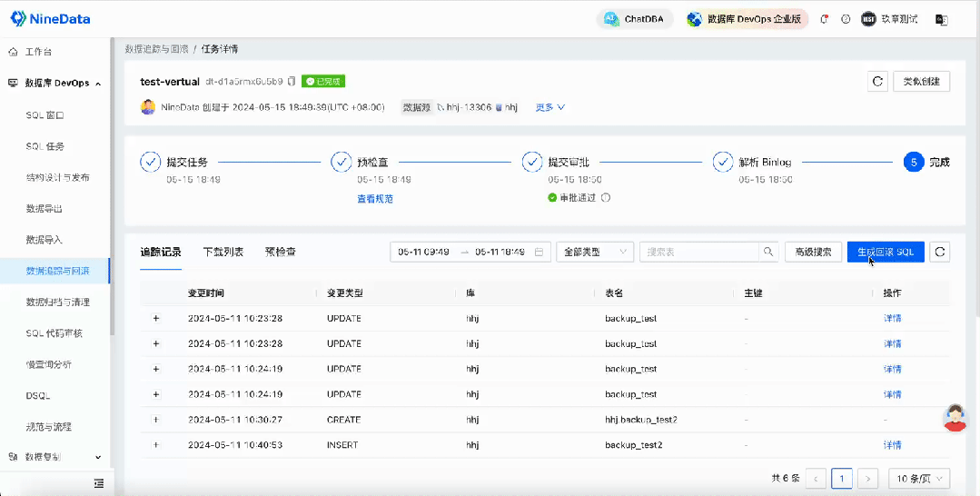Expand the first UPDATE row
Viewport: 980px width, 496px height.
pyautogui.click(x=156, y=318)
